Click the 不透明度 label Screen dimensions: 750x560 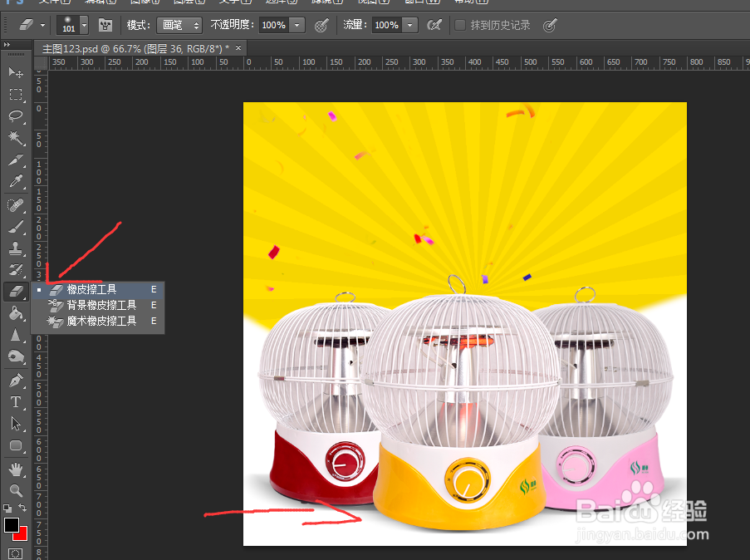233,25
